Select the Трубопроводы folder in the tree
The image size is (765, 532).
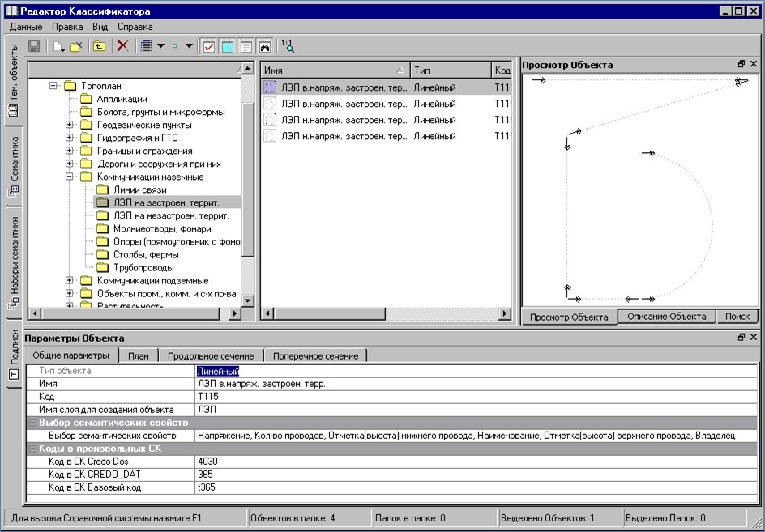(143, 268)
